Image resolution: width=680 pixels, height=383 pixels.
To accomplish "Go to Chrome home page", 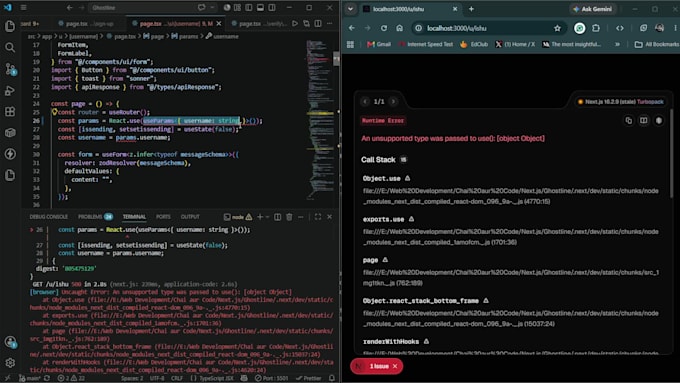I will [399, 28].
